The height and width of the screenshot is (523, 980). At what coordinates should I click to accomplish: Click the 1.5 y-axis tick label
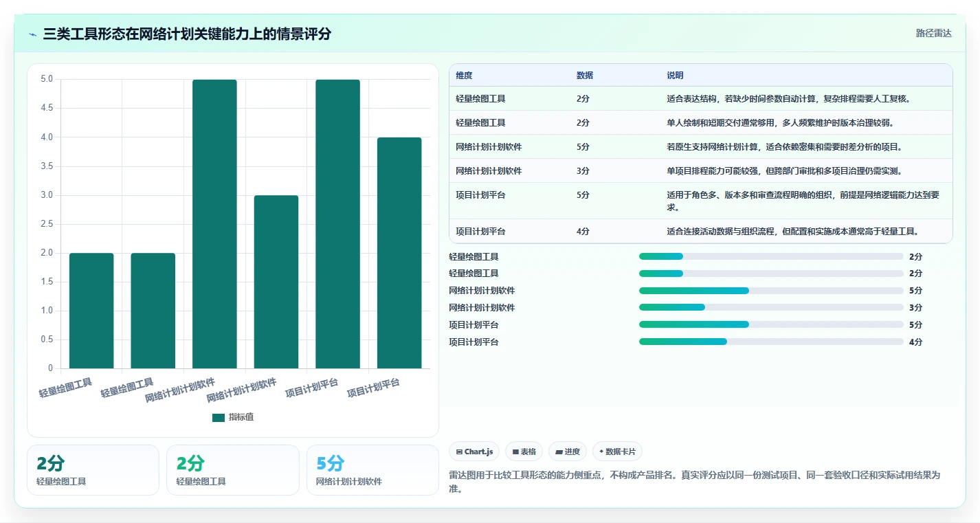click(x=47, y=282)
